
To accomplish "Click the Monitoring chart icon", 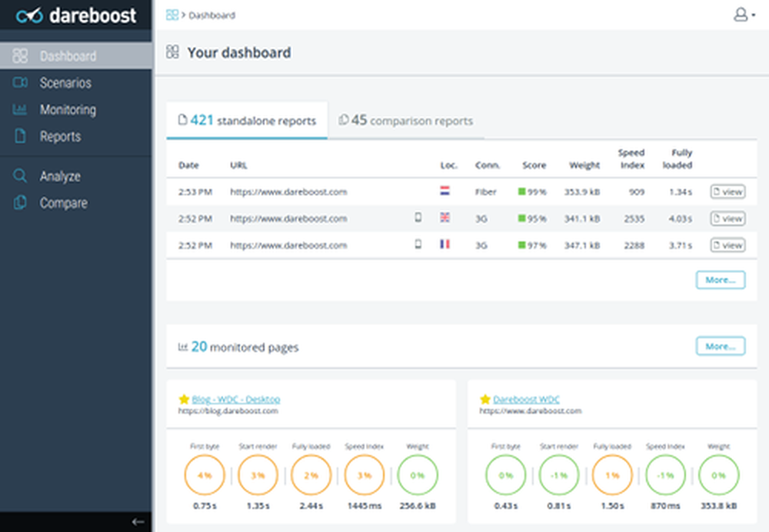I will [20, 109].
